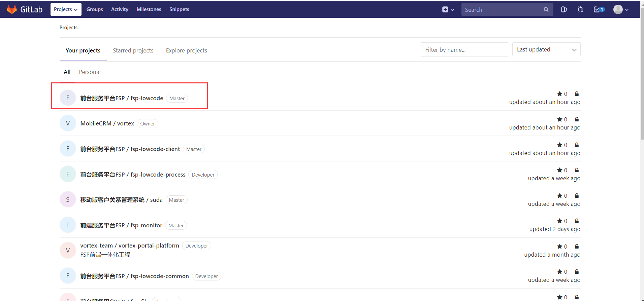Click the private lock icon on fsp-lowcode row
Viewport: 644px width, 301px height.
coord(577,94)
